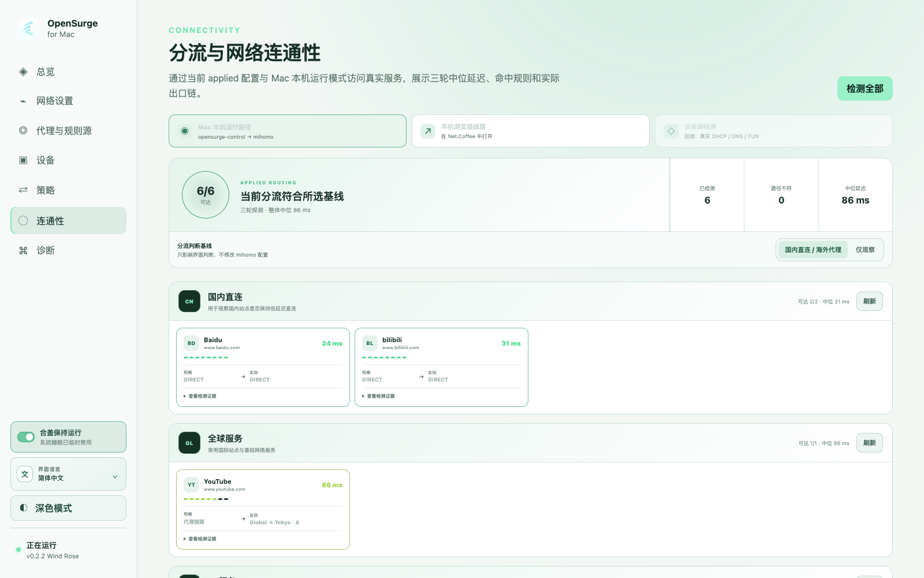Image resolution: width=924 pixels, height=578 pixels.
Task: Open the 界面语言 简体中文 dropdown
Action: [x=68, y=474]
